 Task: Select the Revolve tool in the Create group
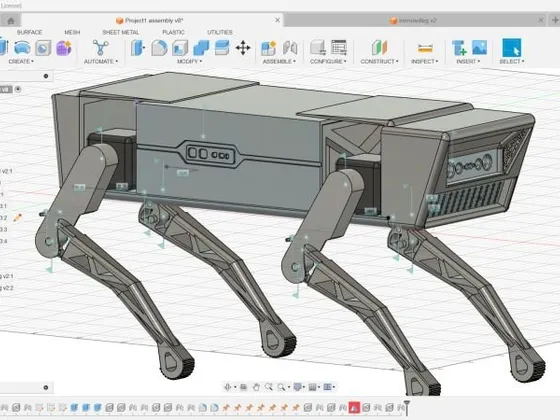(x=22, y=48)
